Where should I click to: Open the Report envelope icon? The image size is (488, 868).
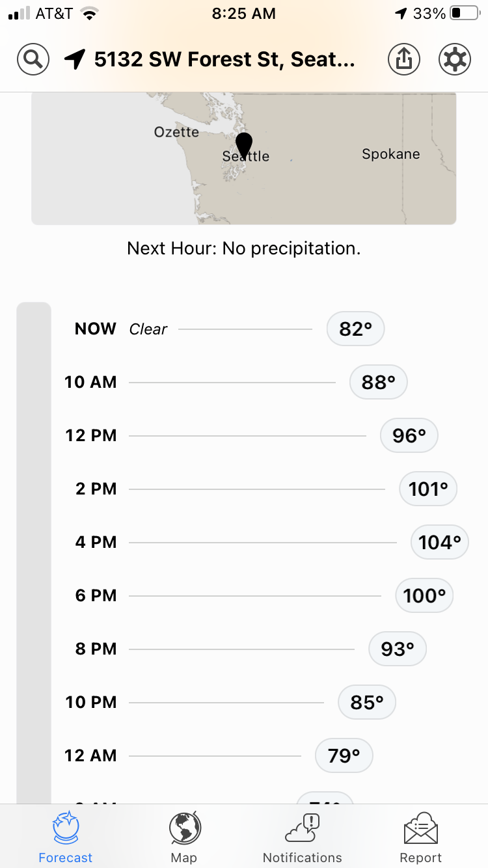click(421, 829)
